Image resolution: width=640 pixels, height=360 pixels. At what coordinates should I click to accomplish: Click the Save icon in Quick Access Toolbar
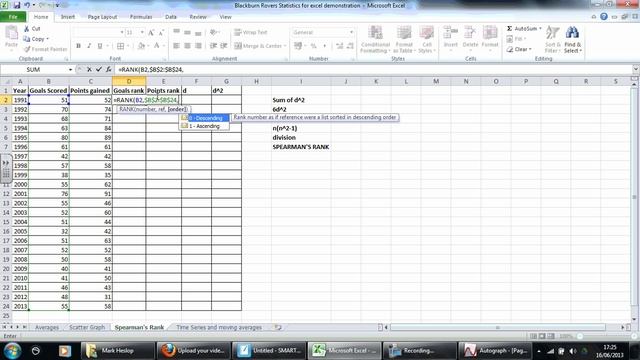17,5
